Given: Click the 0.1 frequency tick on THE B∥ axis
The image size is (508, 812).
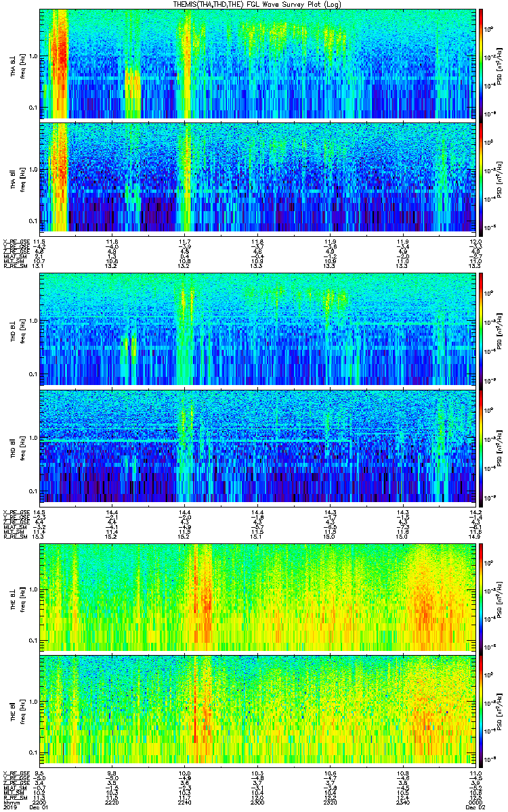Looking at the screenshot, I should 33,752.
